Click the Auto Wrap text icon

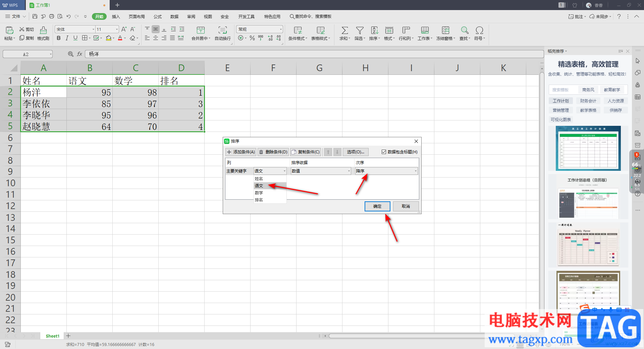pyautogui.click(x=222, y=30)
